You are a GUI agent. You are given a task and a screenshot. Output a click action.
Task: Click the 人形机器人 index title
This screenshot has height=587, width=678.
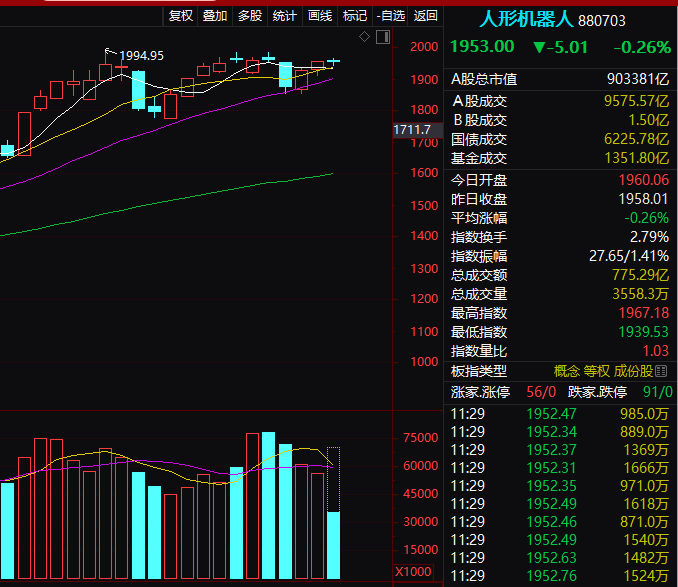526,19
